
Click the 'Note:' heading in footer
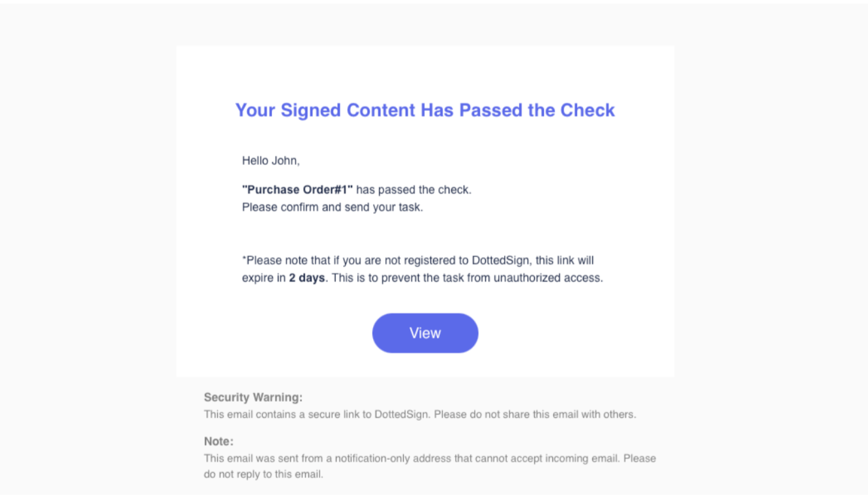[x=218, y=442]
